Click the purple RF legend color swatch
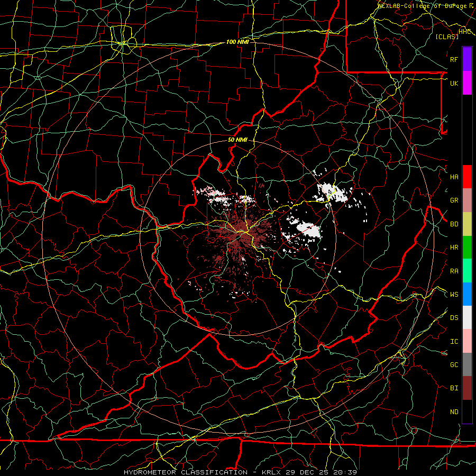Image resolution: width=476 pixels, height=476 pixels. [x=467, y=59]
